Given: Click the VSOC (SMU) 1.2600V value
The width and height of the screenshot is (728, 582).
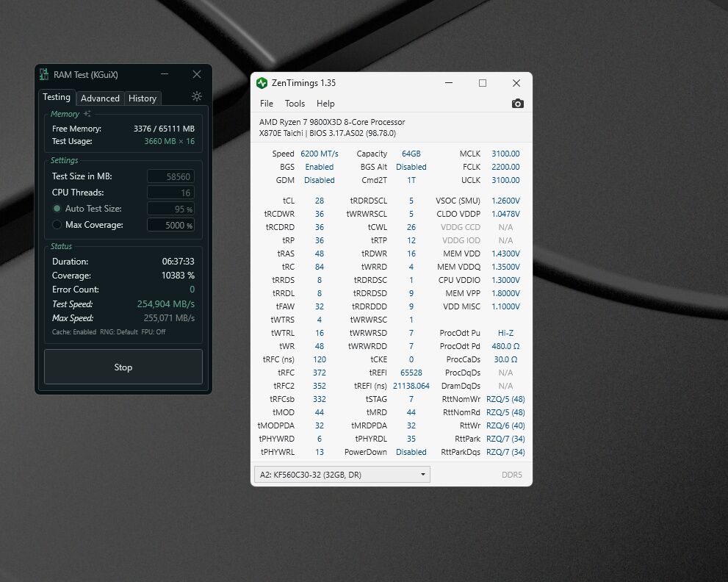Looking at the screenshot, I should pos(505,201).
